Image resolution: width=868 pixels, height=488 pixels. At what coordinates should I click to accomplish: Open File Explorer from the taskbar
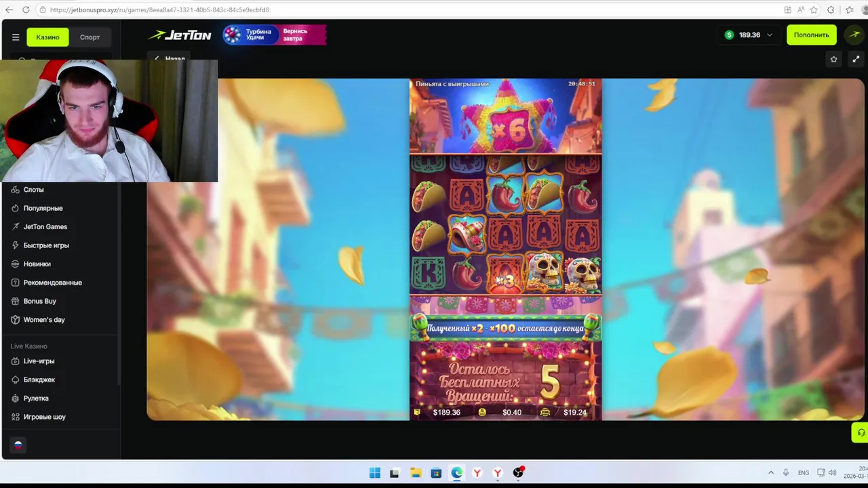[x=416, y=473]
